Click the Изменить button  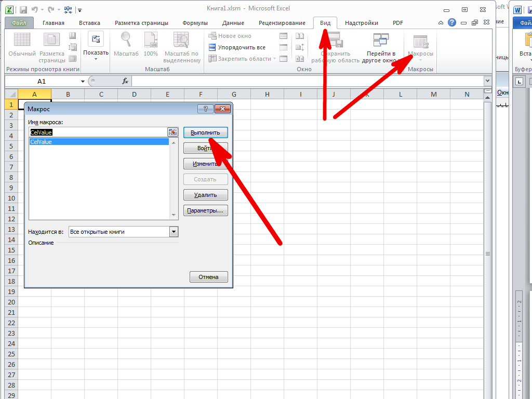tap(206, 164)
